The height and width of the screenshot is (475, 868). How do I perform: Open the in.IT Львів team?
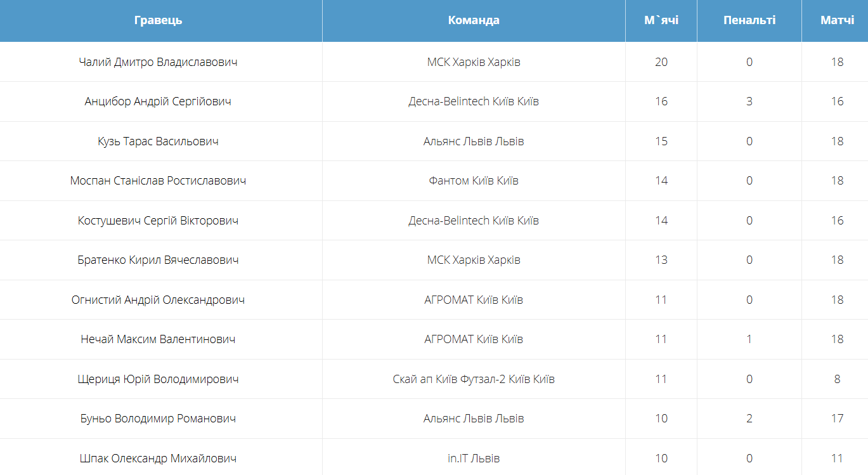point(474,459)
